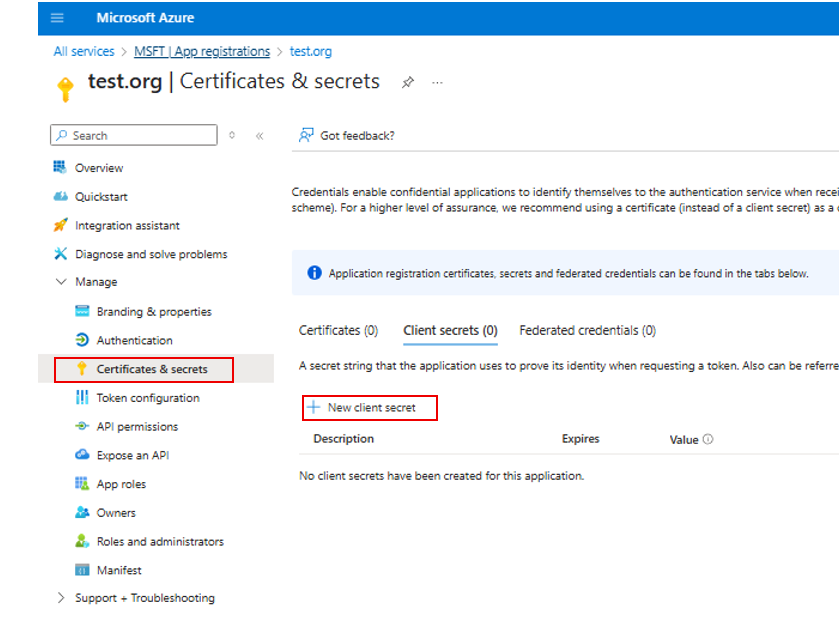
Task: Click the blue info icon in banner
Action: click(x=314, y=273)
